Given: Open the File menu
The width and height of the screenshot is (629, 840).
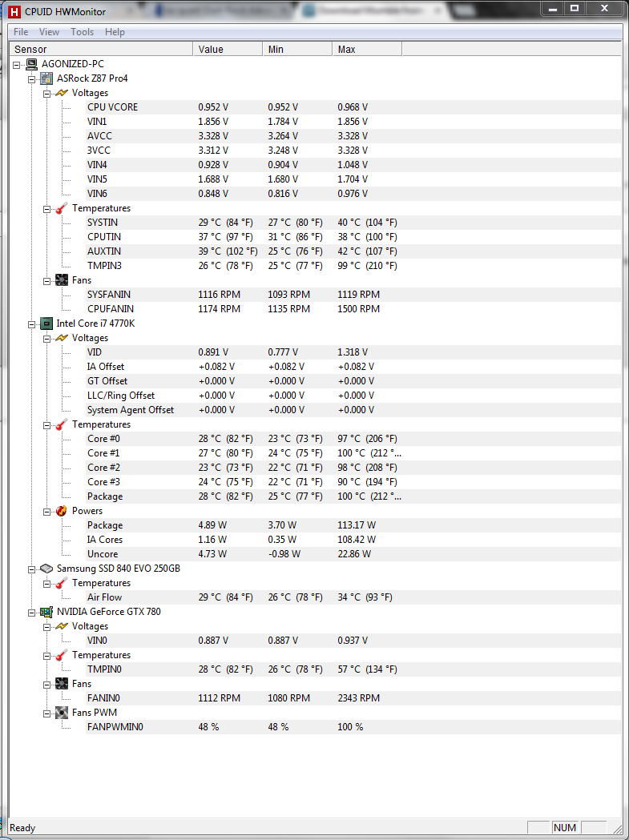Looking at the screenshot, I should tap(21, 31).
